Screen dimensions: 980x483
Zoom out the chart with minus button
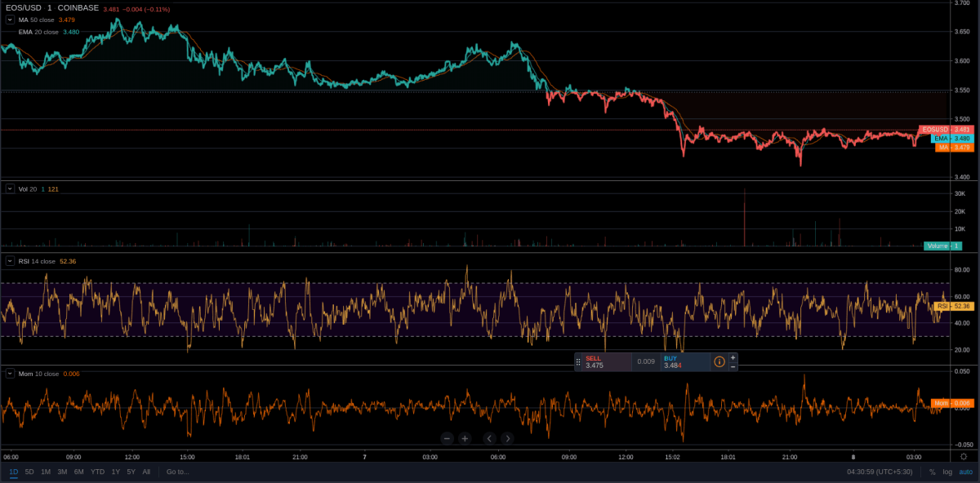[x=447, y=438]
